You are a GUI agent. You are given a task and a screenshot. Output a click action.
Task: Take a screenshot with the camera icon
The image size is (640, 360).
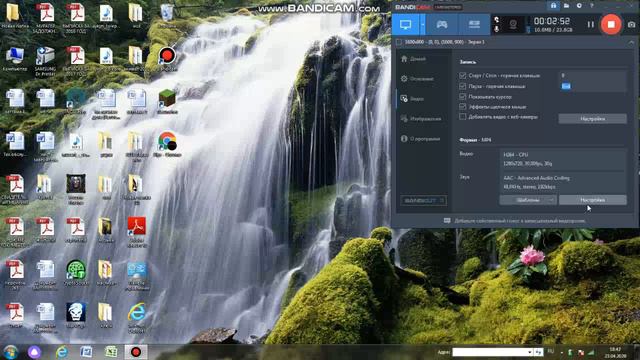pyautogui.click(x=631, y=24)
